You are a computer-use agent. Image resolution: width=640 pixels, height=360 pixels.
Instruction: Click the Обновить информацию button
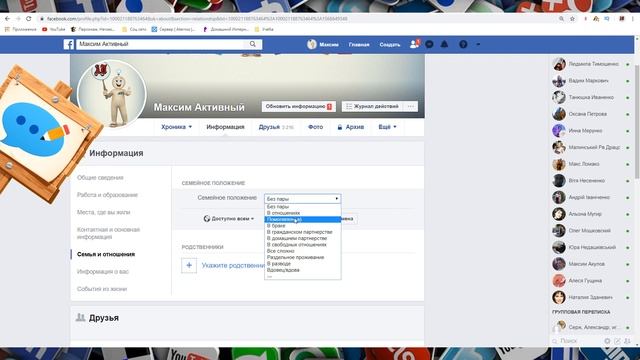point(299,107)
